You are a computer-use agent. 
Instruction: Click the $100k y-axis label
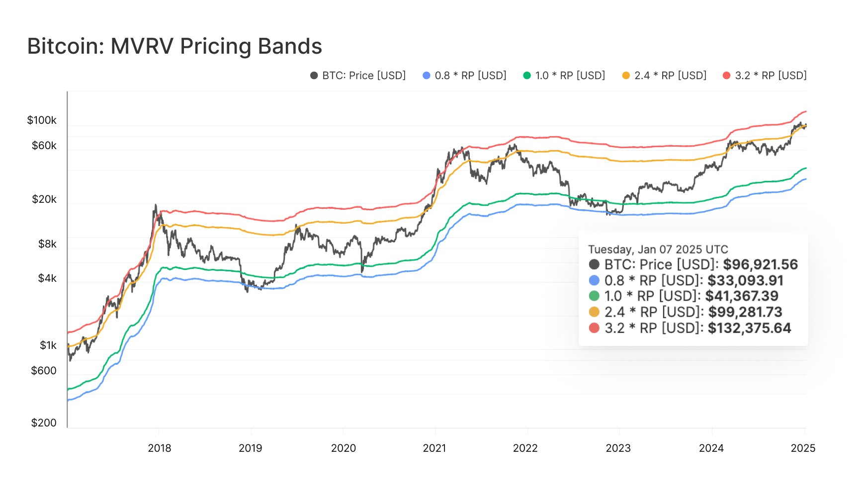[42, 120]
